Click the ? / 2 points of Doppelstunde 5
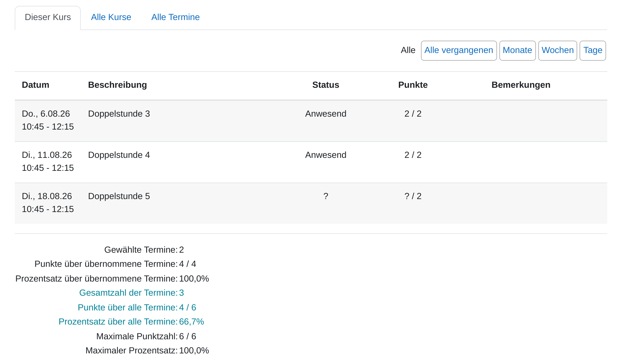 pyautogui.click(x=413, y=196)
